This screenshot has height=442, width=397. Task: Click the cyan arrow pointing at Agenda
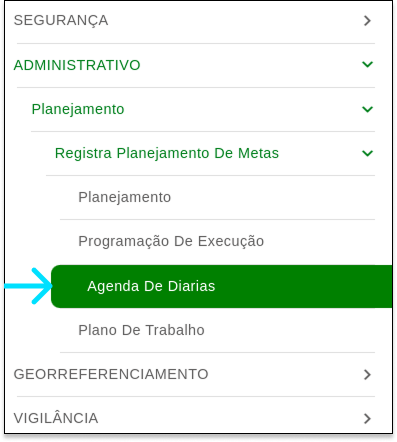click(x=28, y=286)
